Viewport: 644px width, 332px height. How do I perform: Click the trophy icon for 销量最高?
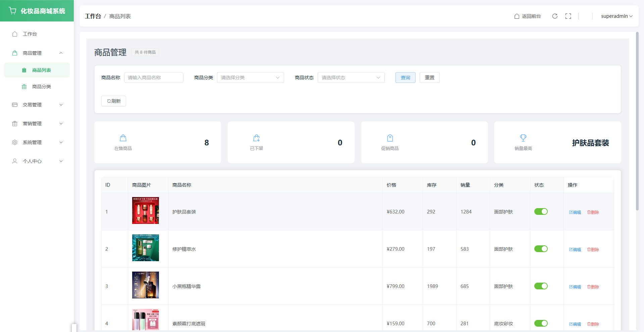click(x=523, y=138)
